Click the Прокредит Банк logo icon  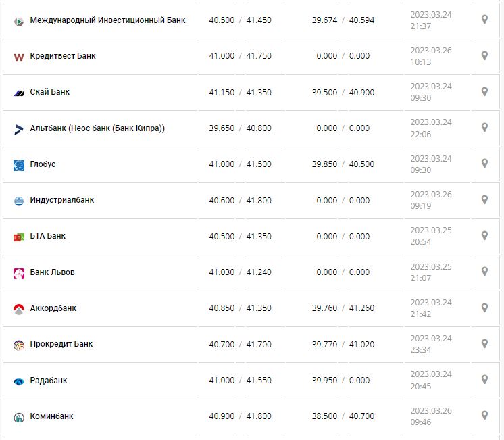click(x=19, y=345)
